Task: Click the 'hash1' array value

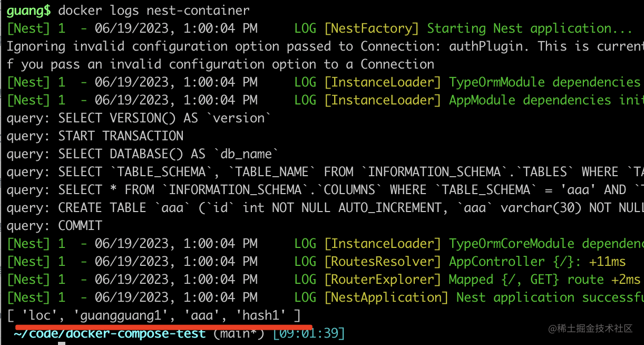Action: click(x=261, y=315)
